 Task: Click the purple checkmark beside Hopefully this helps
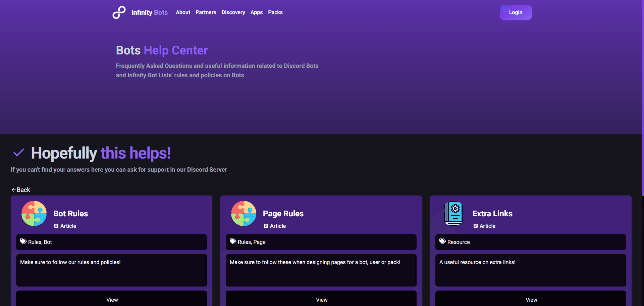pyautogui.click(x=18, y=153)
